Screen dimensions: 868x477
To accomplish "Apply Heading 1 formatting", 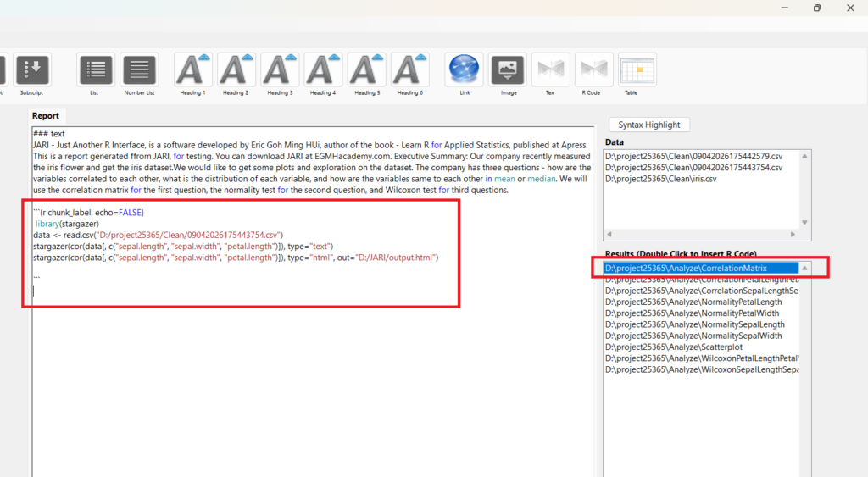I will click(192, 69).
